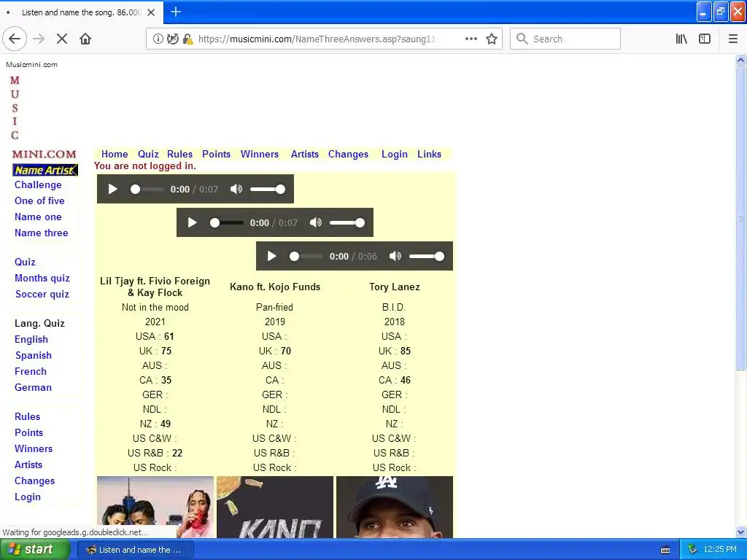
Task: Open tracking protection shield icon
Action: tap(173, 39)
